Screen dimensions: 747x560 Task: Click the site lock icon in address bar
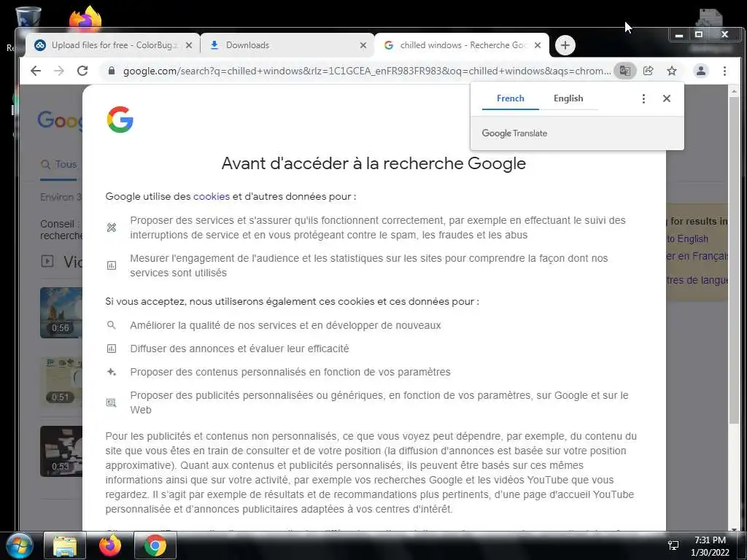click(x=112, y=71)
